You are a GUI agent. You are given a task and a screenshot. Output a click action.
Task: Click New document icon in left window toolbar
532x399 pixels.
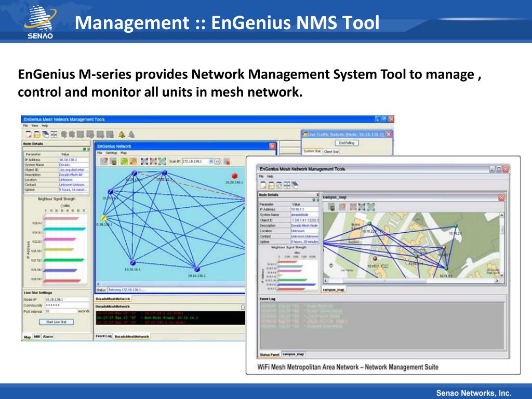pos(29,135)
